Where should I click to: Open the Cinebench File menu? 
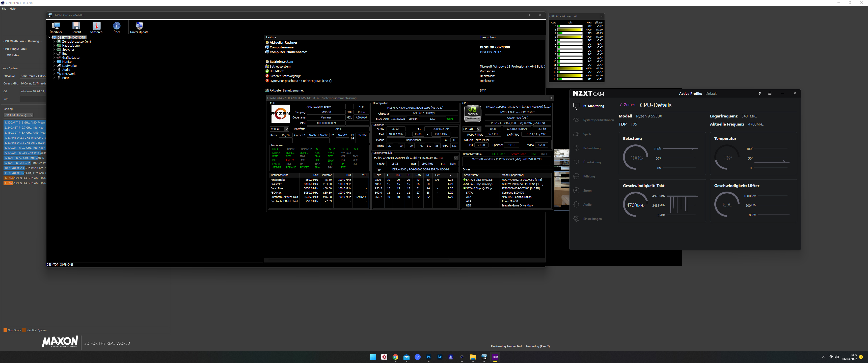click(x=4, y=9)
